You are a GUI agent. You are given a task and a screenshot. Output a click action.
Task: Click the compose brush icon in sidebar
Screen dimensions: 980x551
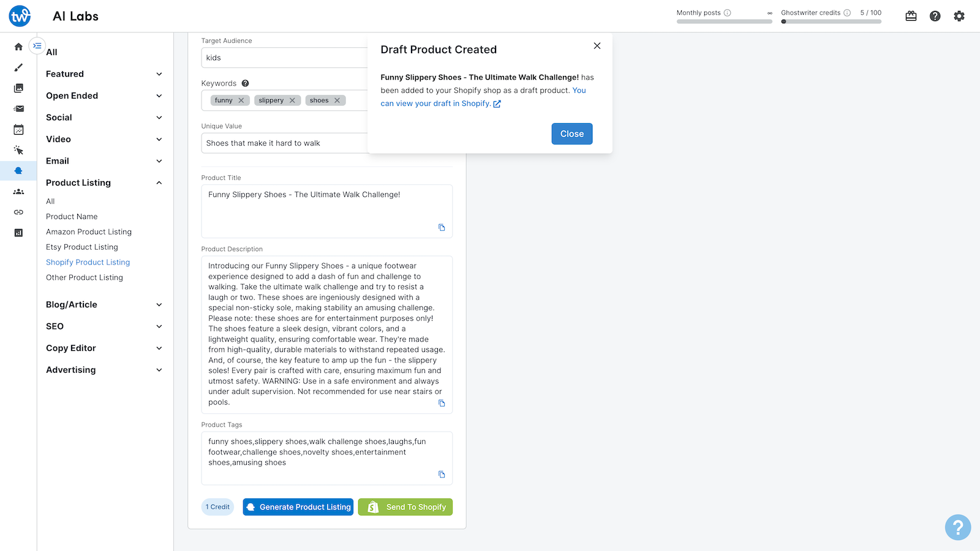(x=18, y=67)
